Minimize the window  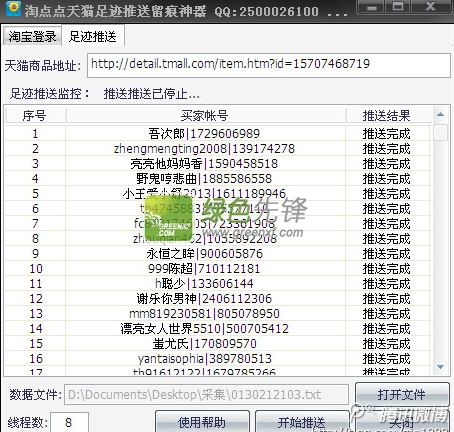click(x=372, y=7)
